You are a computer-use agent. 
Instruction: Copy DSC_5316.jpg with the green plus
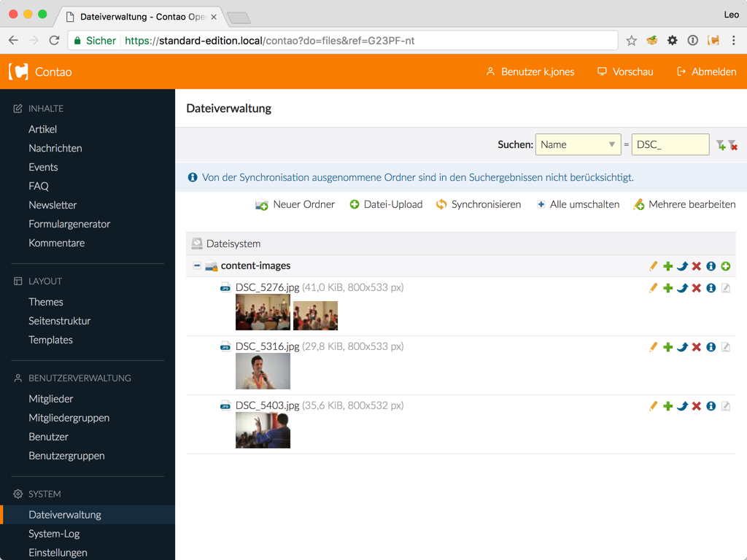click(x=668, y=347)
